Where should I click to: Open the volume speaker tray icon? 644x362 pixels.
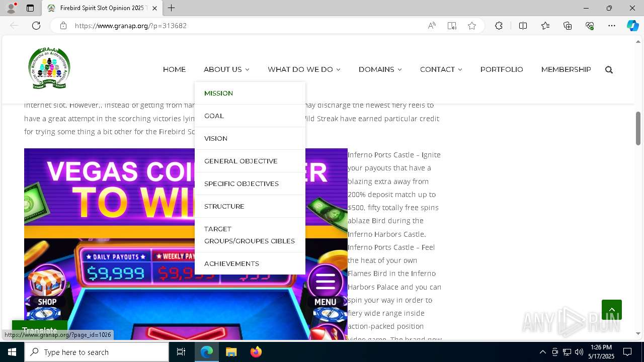tap(579, 352)
